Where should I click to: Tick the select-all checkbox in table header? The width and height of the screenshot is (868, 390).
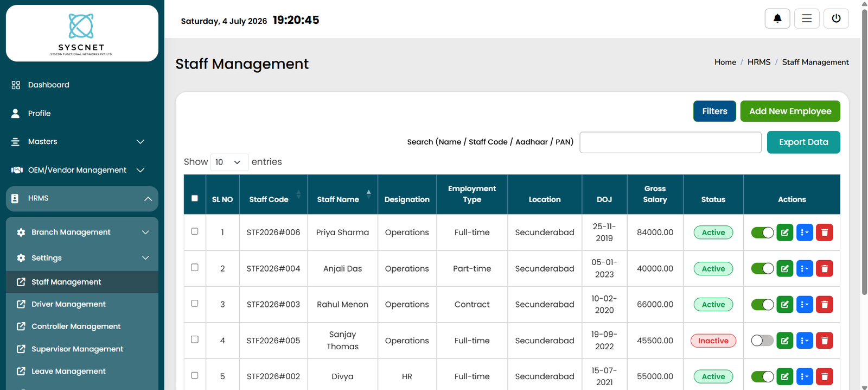pyautogui.click(x=195, y=198)
